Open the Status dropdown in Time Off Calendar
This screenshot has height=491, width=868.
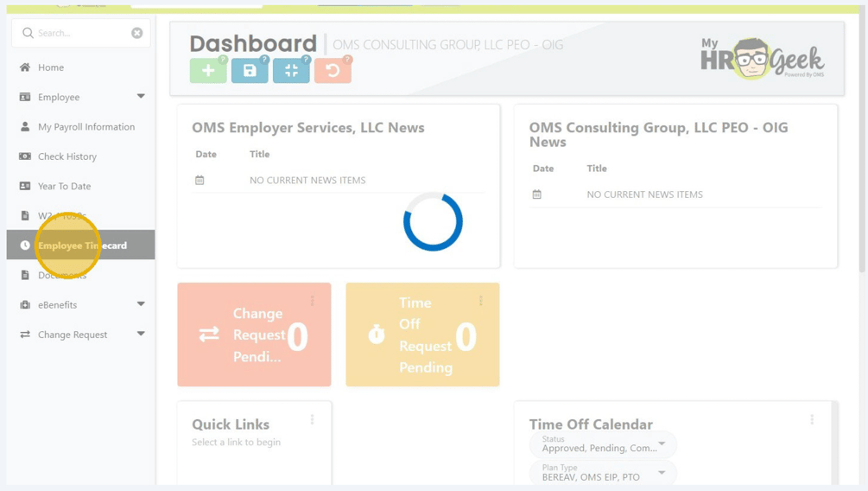tap(604, 444)
